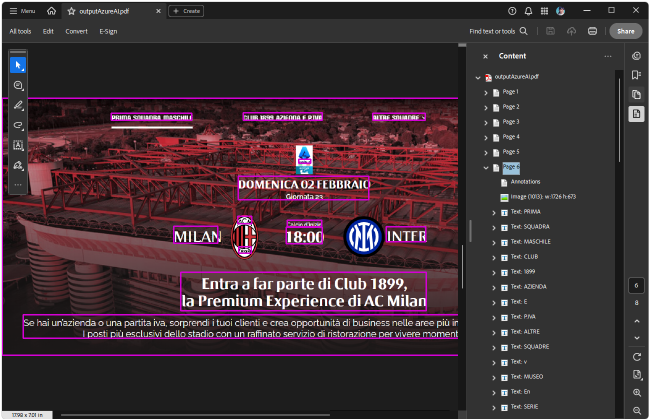Close the outputAzureAI.pdf tab

(158, 11)
